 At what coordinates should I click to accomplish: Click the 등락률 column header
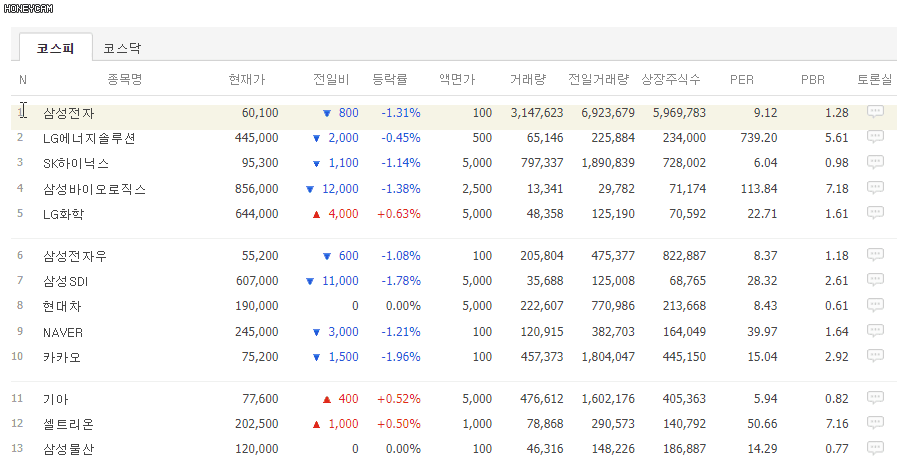click(390, 80)
